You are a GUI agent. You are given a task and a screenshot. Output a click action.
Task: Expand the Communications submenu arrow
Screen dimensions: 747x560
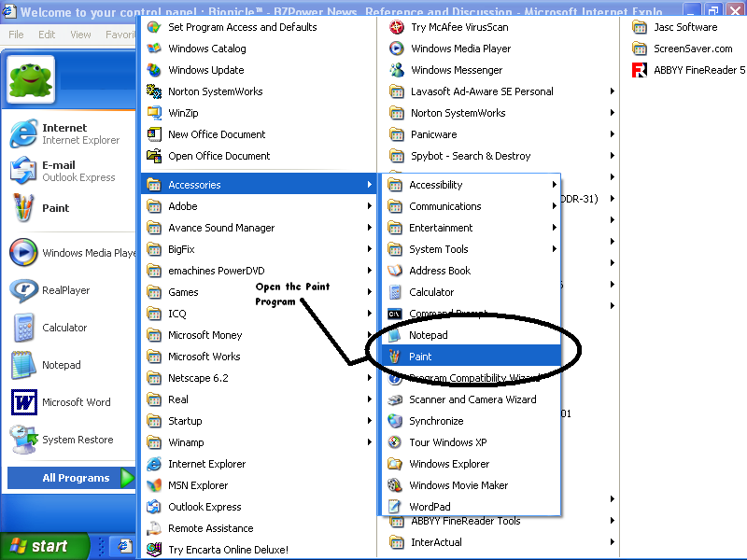[x=554, y=205]
